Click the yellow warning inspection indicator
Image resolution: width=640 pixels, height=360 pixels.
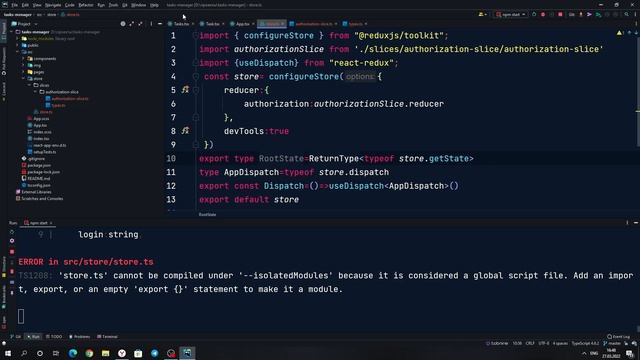click(x=620, y=33)
